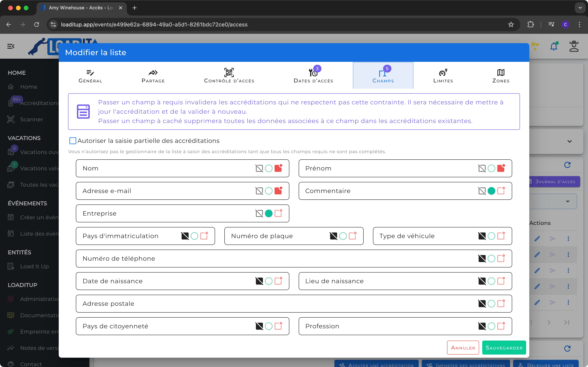Screen dimensions: 588x367
Task: Mark Commentaire field as required (red square)
Action: 501,191
